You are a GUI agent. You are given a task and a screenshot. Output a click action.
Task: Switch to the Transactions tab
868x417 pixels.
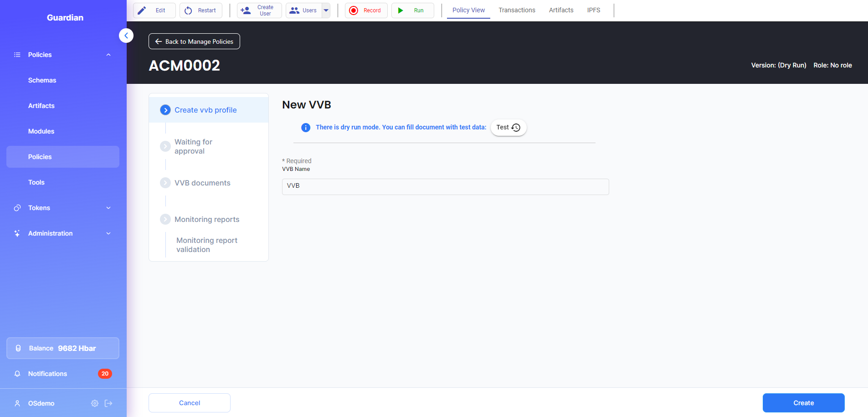pyautogui.click(x=517, y=10)
